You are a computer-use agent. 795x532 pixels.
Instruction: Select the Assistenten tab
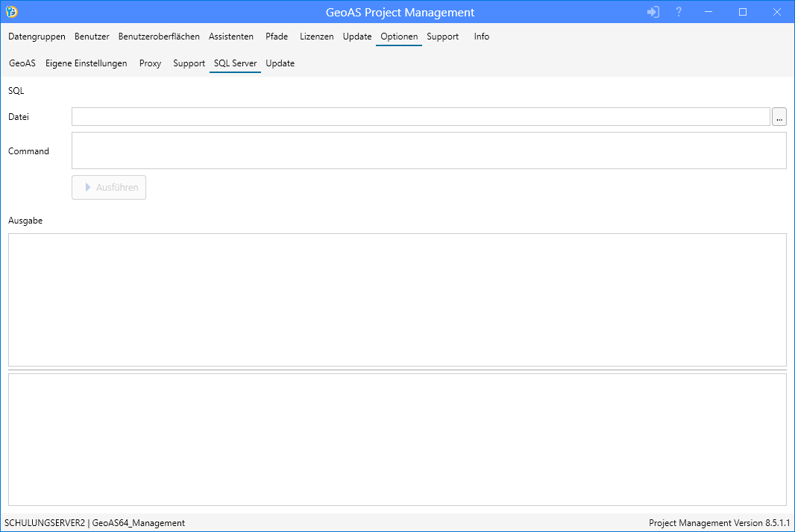click(x=231, y=37)
